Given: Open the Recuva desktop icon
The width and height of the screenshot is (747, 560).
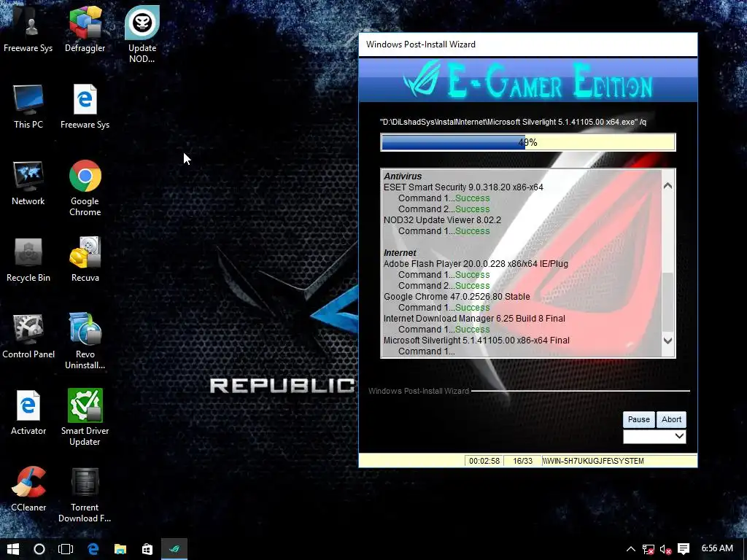Looking at the screenshot, I should click(x=85, y=259).
